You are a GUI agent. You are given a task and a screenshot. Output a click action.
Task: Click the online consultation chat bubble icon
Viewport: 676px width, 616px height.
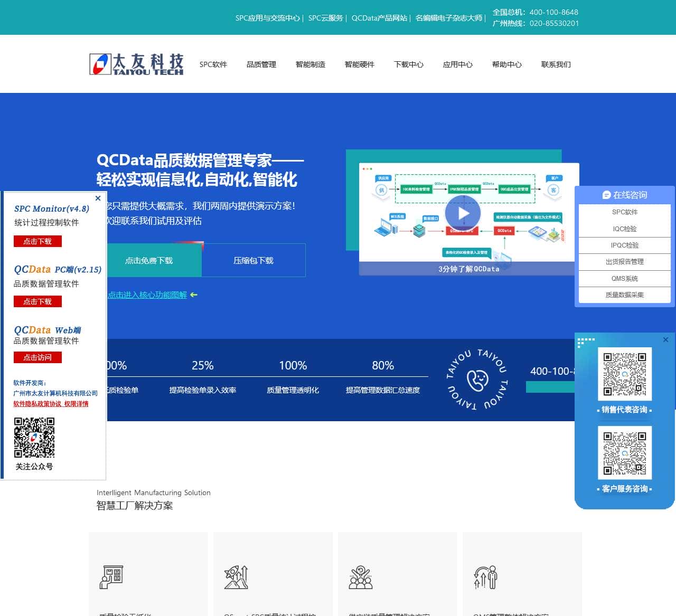pos(606,195)
